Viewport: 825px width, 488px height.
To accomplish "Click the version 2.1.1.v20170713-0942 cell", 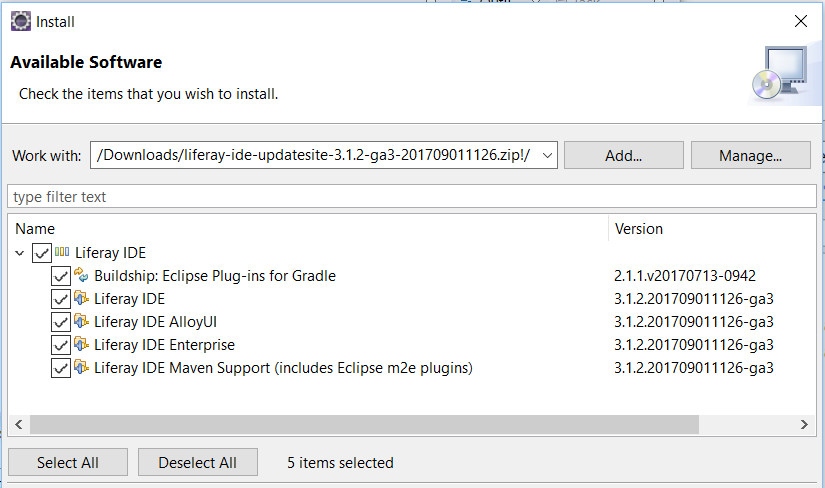I will click(x=685, y=276).
